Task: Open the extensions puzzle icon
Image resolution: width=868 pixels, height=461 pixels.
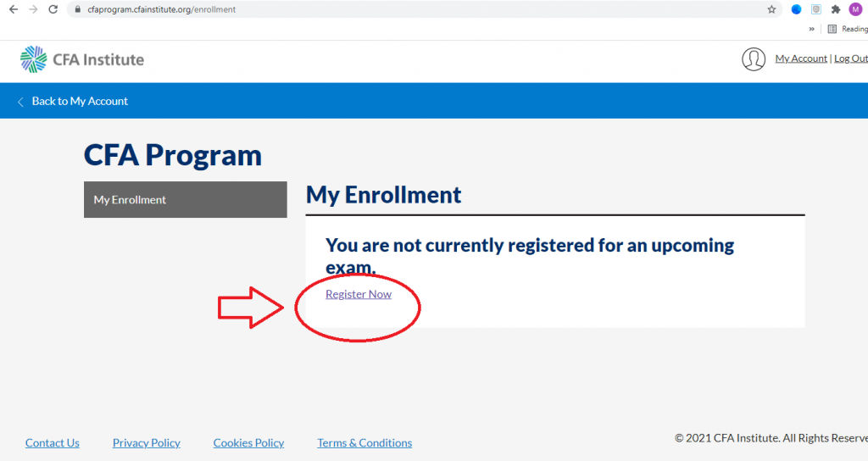Action: (836, 9)
